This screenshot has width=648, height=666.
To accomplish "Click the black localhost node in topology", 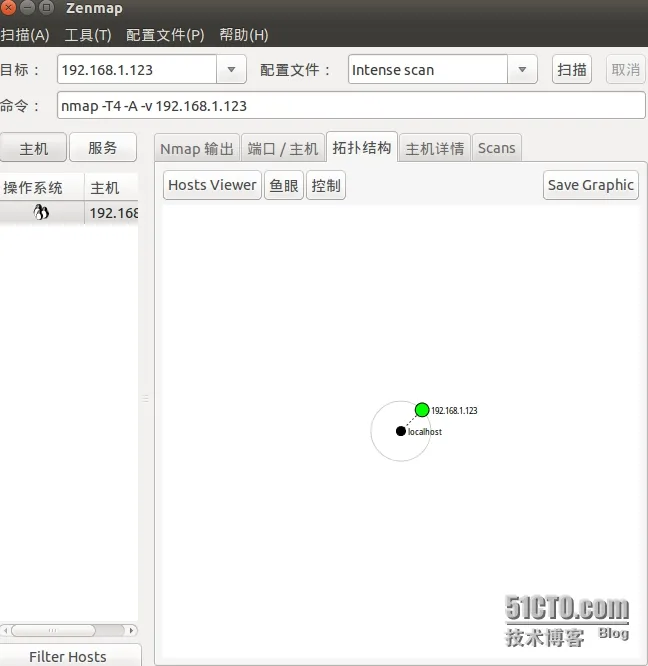I will pos(400,431).
